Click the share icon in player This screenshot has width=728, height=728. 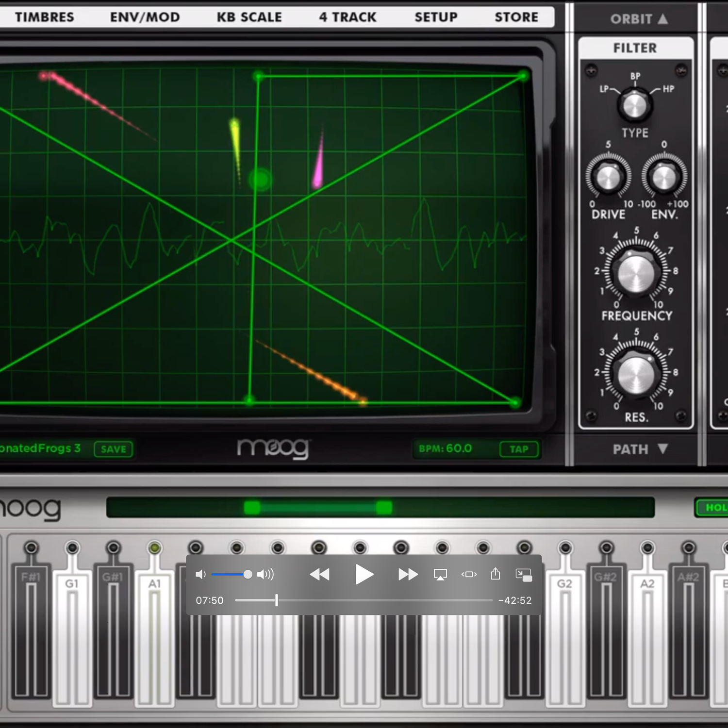coord(495,574)
